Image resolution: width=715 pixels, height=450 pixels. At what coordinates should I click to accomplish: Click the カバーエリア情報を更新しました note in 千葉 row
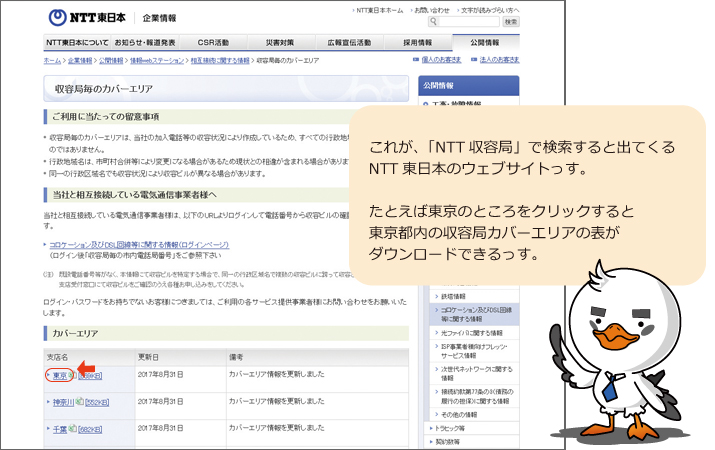click(276, 428)
